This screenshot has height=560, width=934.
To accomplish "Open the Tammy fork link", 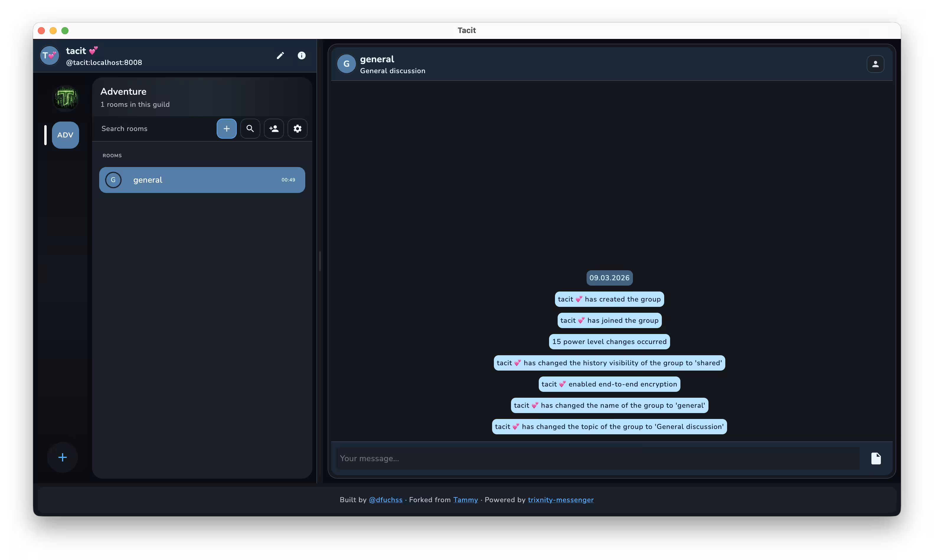I will tap(465, 500).
